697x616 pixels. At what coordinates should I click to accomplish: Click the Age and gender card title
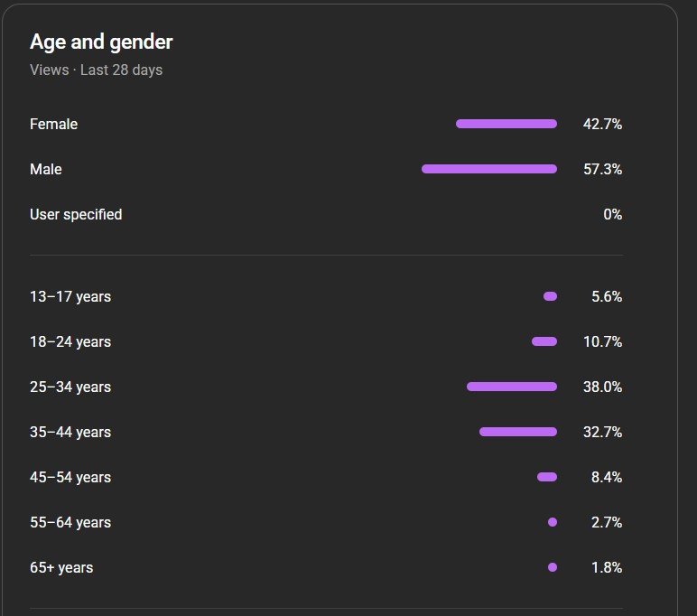pyautogui.click(x=101, y=42)
